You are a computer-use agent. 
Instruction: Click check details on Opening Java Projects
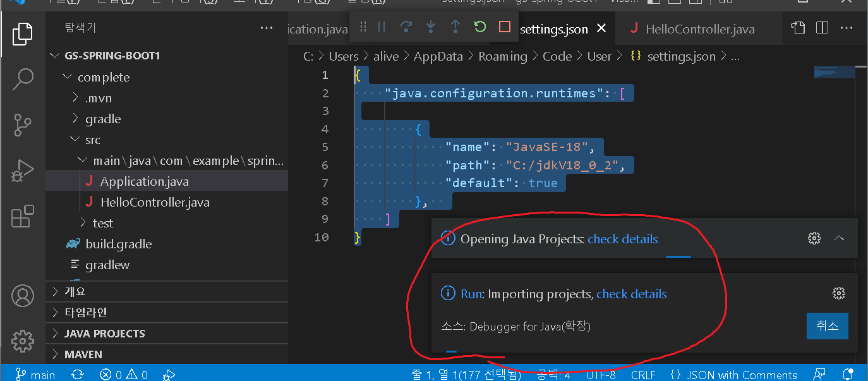[623, 239]
